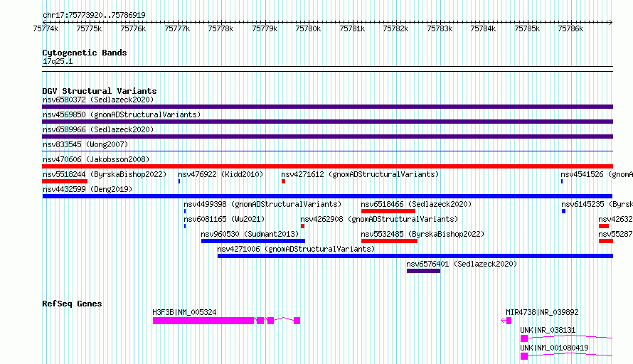The height and width of the screenshot is (364, 633).
Task: Click the MIR4738 gene glyph with arrow
Action: 506,321
